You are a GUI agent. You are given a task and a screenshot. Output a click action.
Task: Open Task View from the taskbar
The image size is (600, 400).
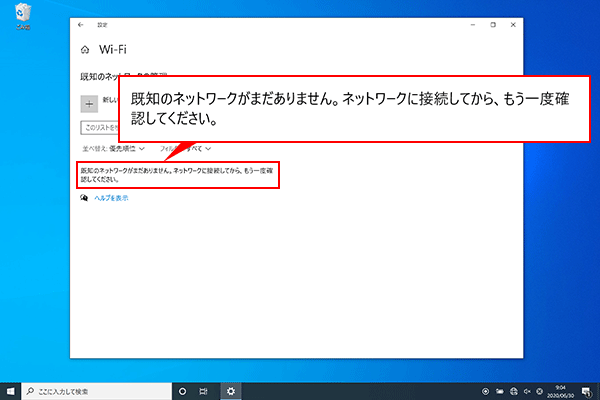tap(205, 390)
